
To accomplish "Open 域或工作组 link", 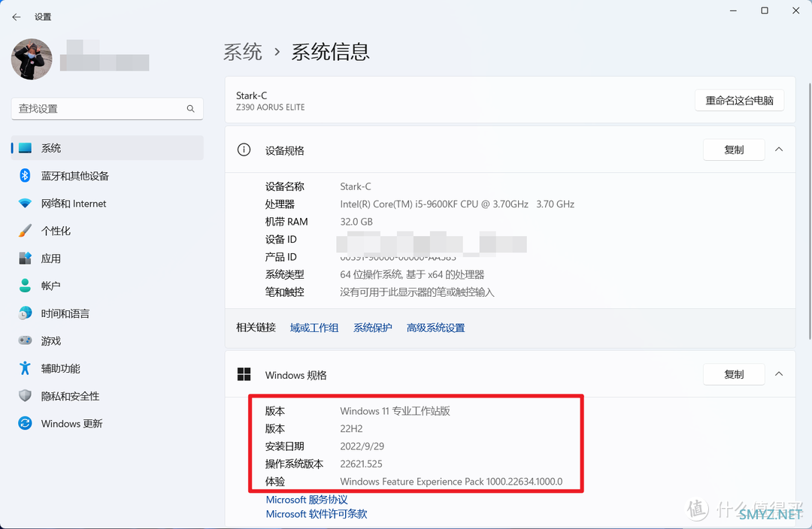I will (314, 328).
